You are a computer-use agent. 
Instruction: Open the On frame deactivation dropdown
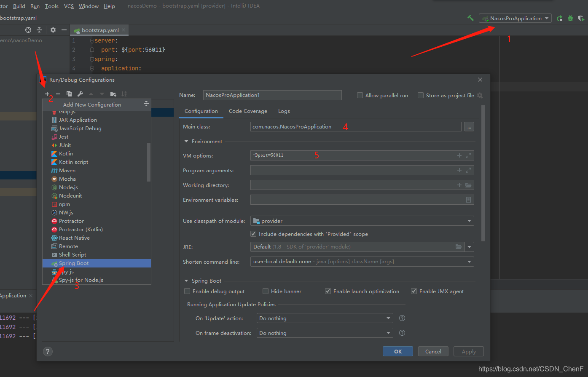pos(325,333)
